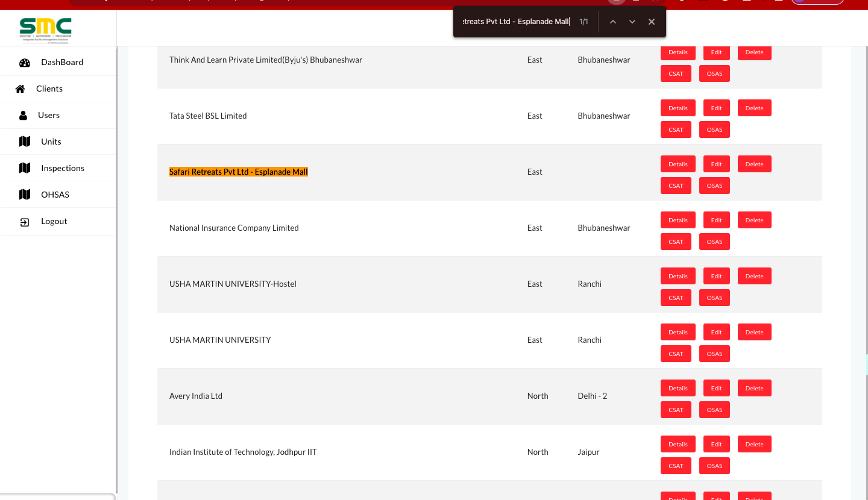The height and width of the screenshot is (500, 868).
Task: Click the Units map icon
Action: tap(25, 142)
